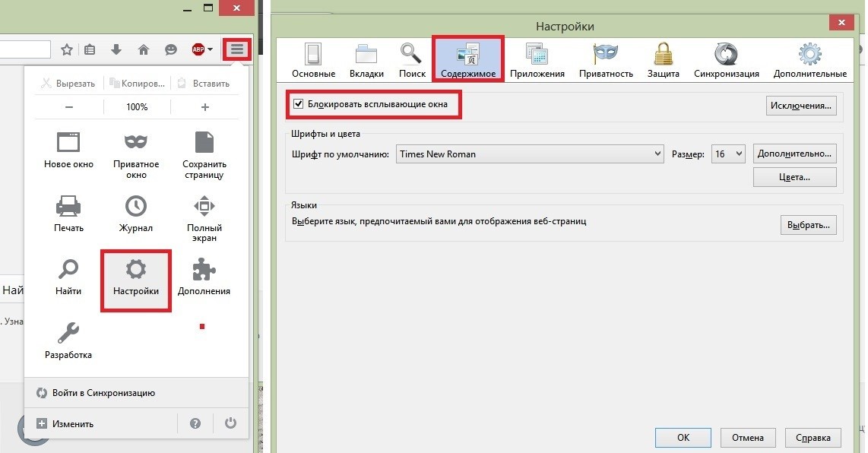Select the Содержимое tab
The height and width of the screenshot is (453, 868).
[x=468, y=60]
